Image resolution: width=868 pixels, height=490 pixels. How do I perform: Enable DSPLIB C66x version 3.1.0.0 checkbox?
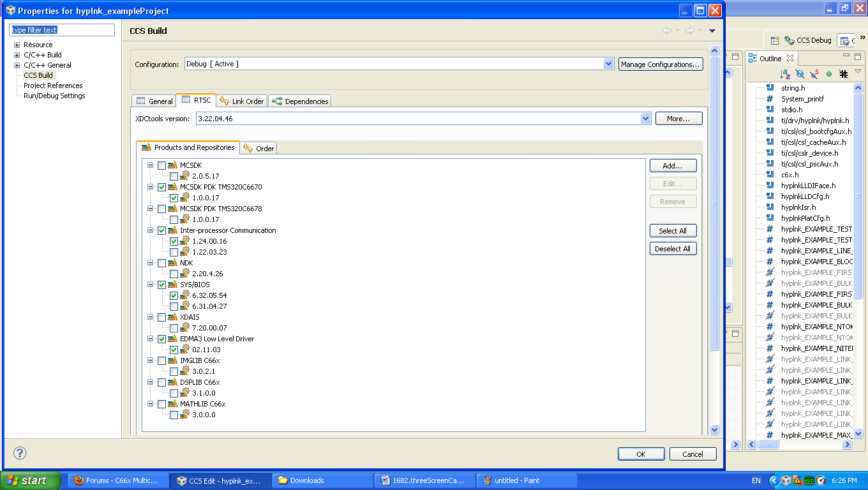(x=174, y=393)
